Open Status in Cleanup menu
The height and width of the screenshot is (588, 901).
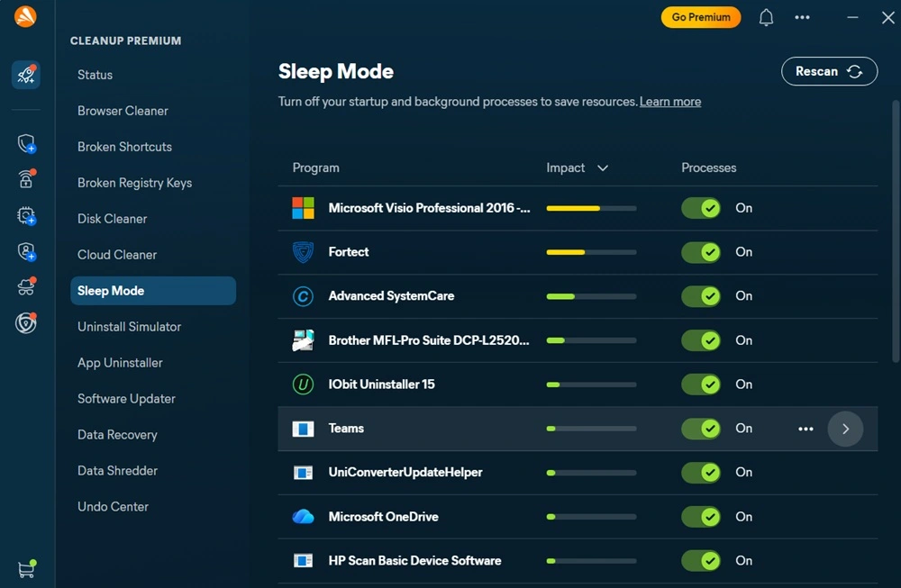(x=95, y=75)
